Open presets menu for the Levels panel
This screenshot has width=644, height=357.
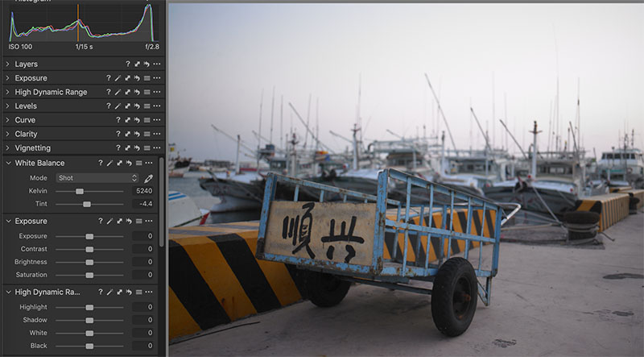[147, 106]
